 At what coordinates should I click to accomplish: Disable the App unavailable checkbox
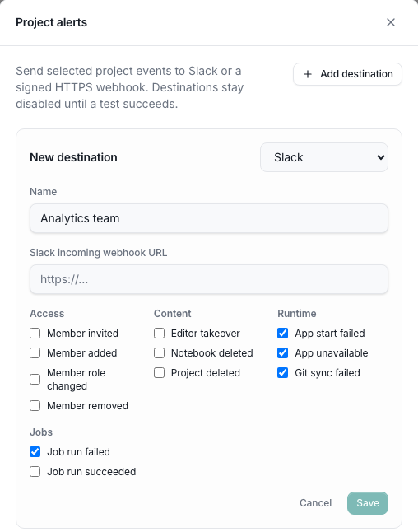pyautogui.click(x=283, y=352)
